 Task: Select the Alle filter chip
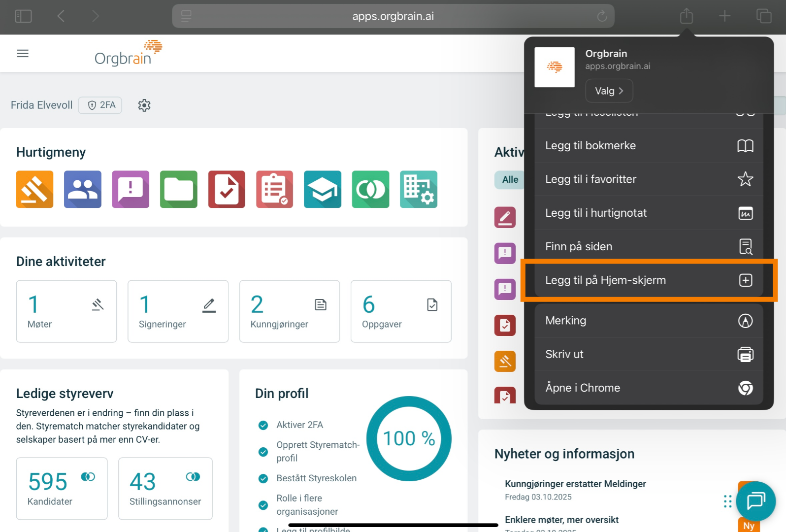[x=510, y=180]
